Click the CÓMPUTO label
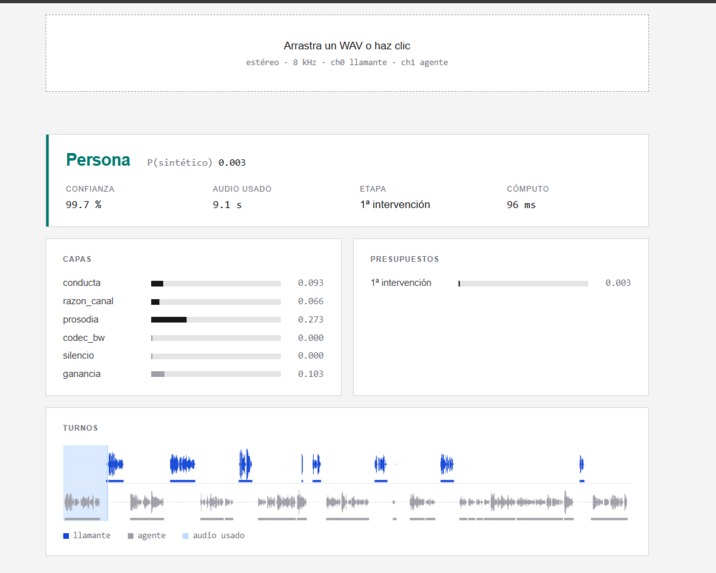The width and height of the screenshot is (716, 573). click(x=528, y=189)
